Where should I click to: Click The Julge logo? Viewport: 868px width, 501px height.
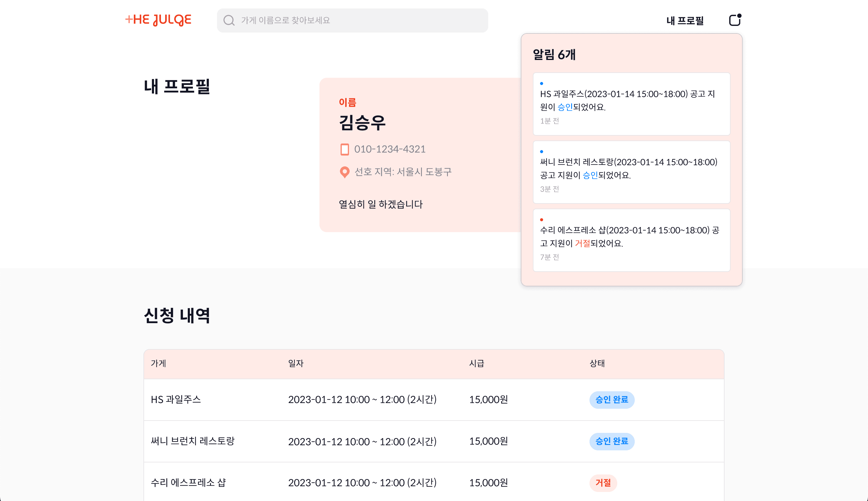click(158, 20)
